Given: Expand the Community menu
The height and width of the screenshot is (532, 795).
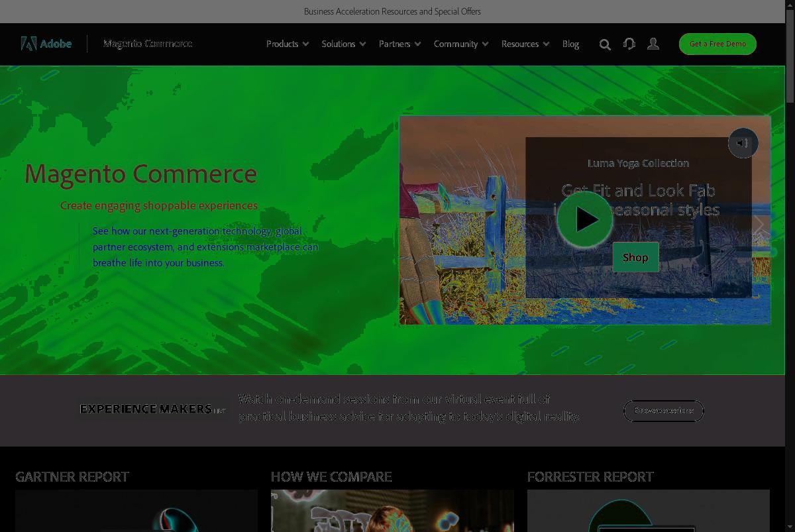Looking at the screenshot, I should 461,44.
